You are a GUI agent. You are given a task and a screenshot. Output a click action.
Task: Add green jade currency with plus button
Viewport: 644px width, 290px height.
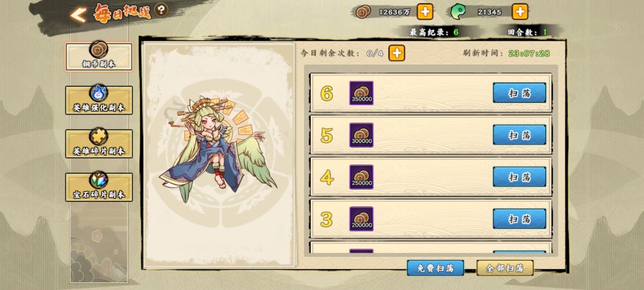(x=520, y=12)
